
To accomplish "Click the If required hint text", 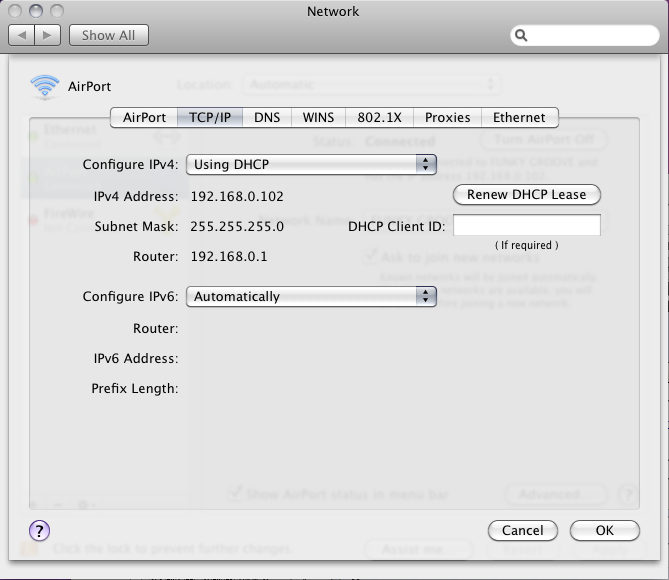I will pos(526,245).
